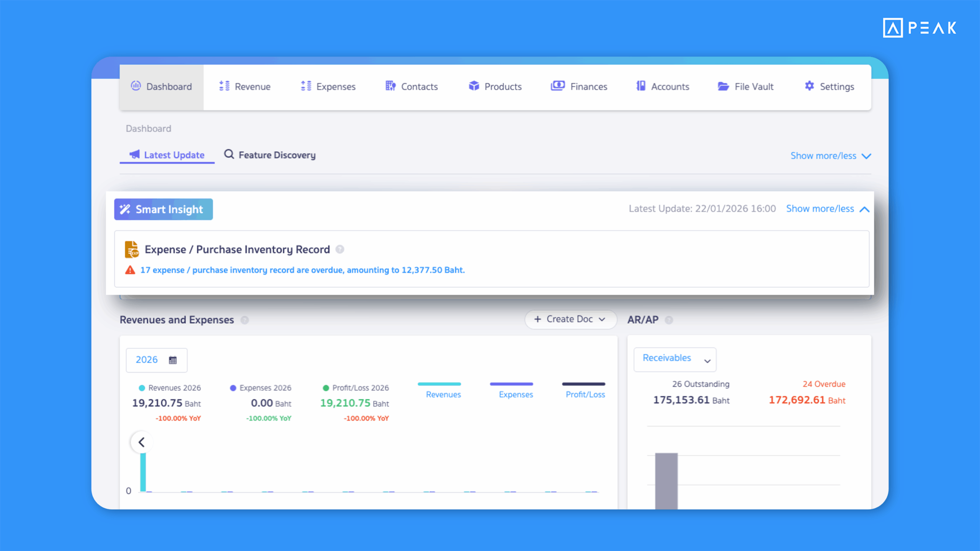Image resolution: width=980 pixels, height=551 pixels.
Task: Click the chart's left navigation arrow
Action: 142,442
